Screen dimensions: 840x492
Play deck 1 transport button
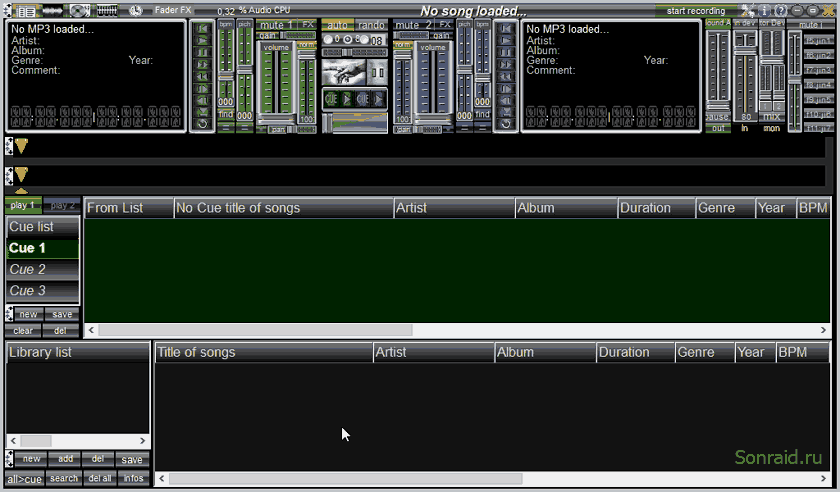click(x=202, y=41)
